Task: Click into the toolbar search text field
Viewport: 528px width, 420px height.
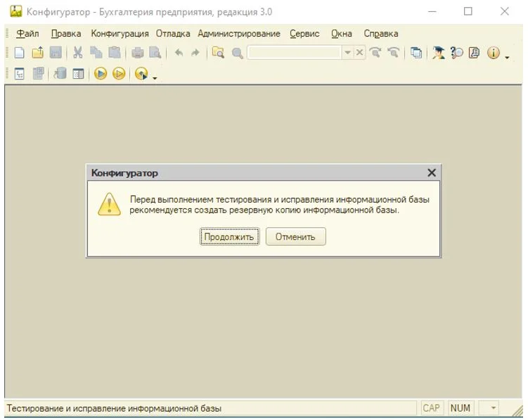Action: click(x=295, y=53)
